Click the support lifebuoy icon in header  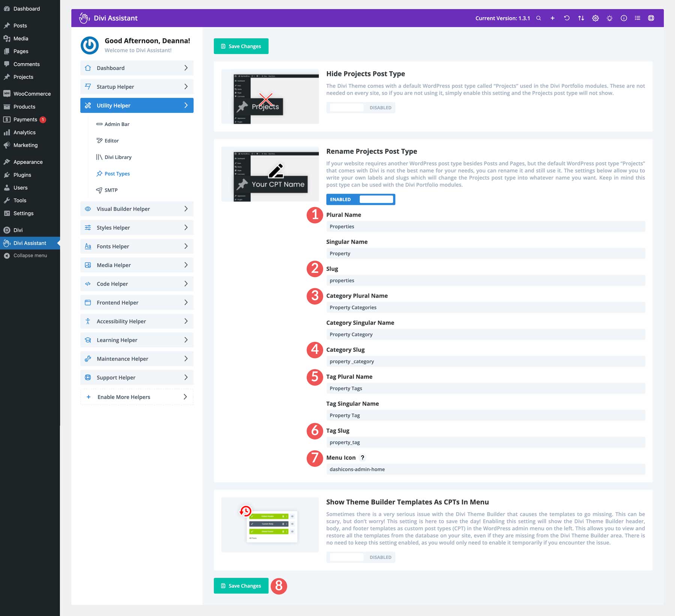(651, 18)
